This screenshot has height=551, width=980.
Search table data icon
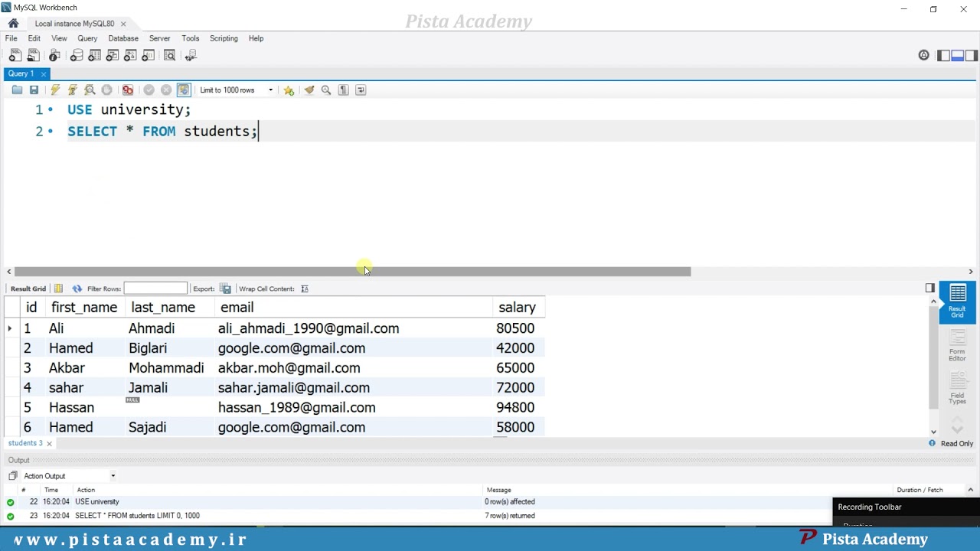coord(169,55)
